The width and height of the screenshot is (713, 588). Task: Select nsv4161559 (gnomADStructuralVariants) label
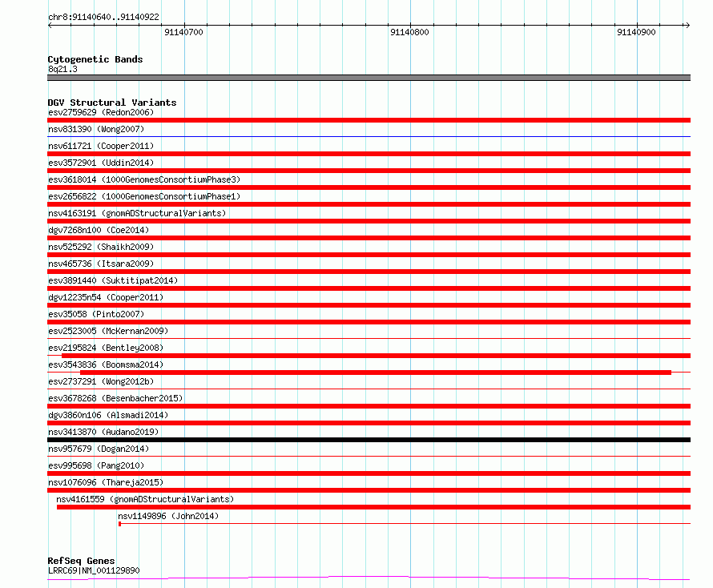click(145, 499)
